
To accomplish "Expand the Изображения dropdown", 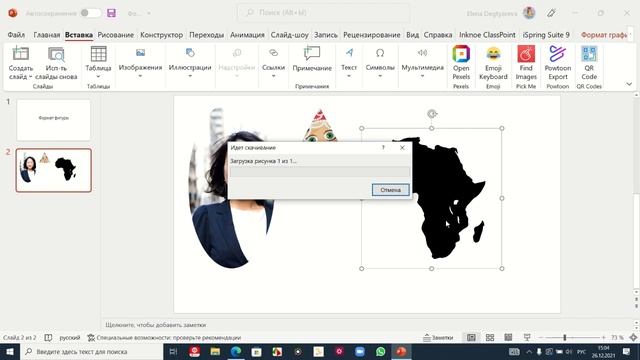I will 140,76.
